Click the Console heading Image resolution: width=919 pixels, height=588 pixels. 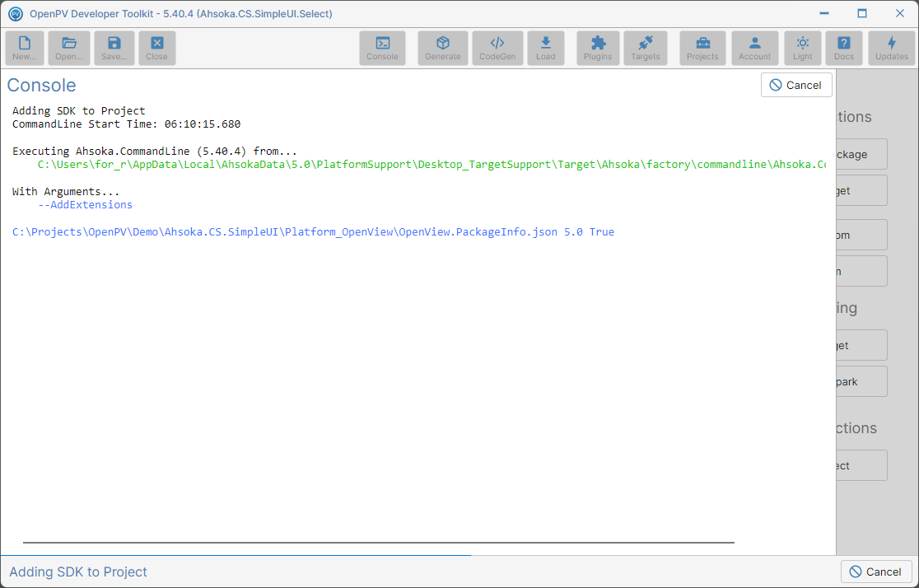click(42, 85)
